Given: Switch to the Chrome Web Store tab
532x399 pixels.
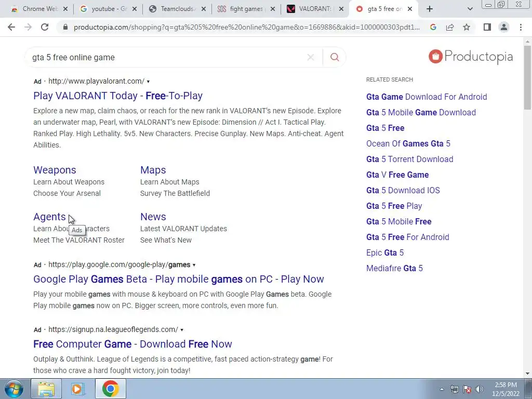Looking at the screenshot, I should [x=39, y=9].
